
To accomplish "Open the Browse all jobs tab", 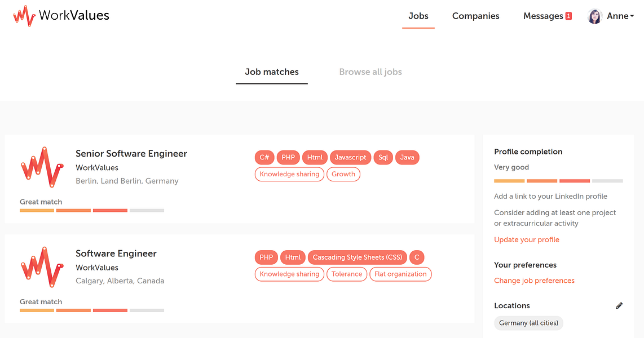I will (x=370, y=72).
